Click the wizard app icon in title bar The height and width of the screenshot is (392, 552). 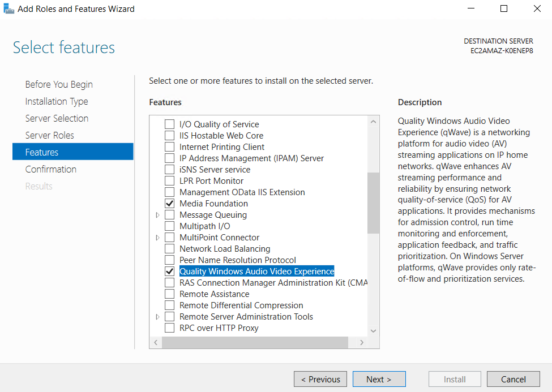pyautogui.click(x=8, y=8)
